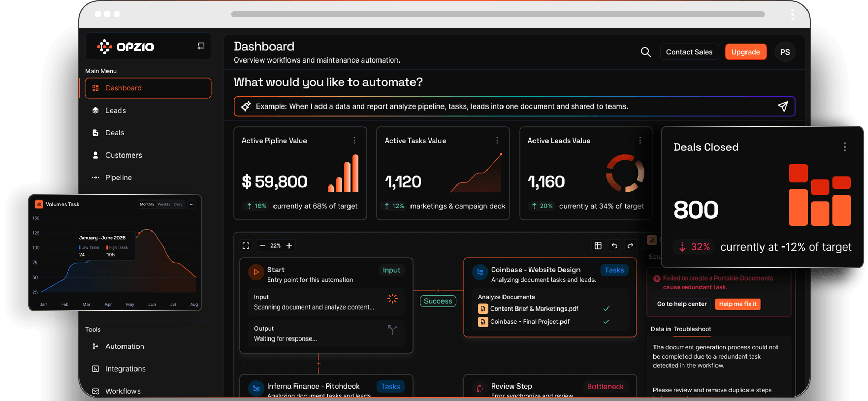Open Active Tasks Value options menu
Screen dimensions: 868x401
[x=497, y=141]
